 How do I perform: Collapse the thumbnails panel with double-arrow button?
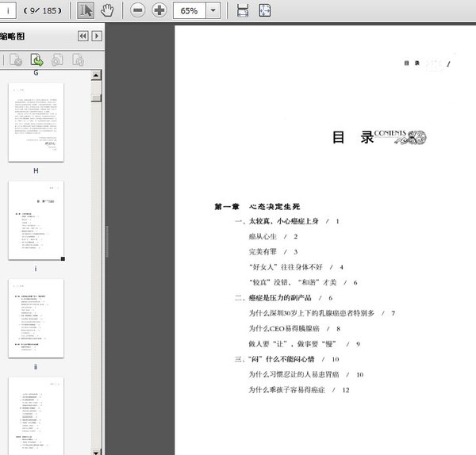point(83,36)
